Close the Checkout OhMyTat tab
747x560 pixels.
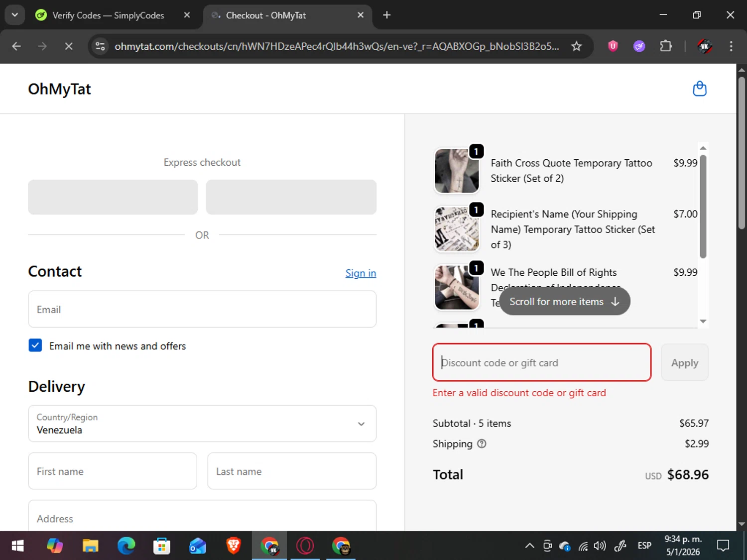[x=361, y=15]
